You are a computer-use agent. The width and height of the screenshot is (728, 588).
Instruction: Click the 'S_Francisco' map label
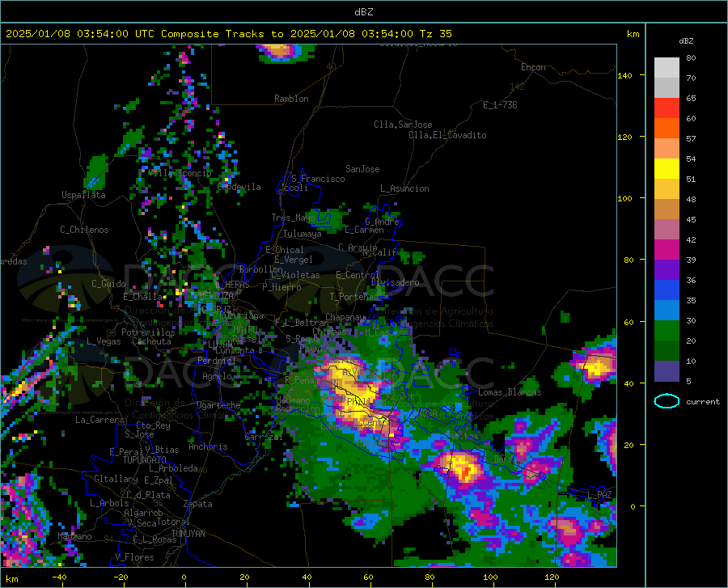click(318, 179)
